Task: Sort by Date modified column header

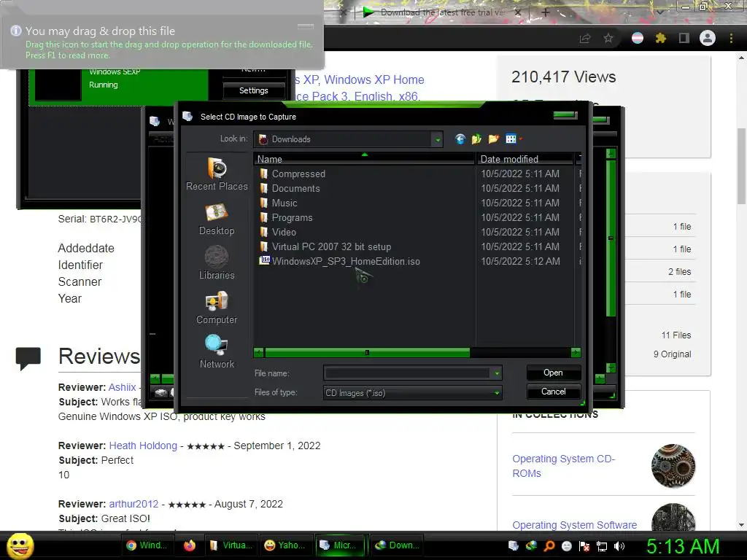Action: tap(525, 159)
